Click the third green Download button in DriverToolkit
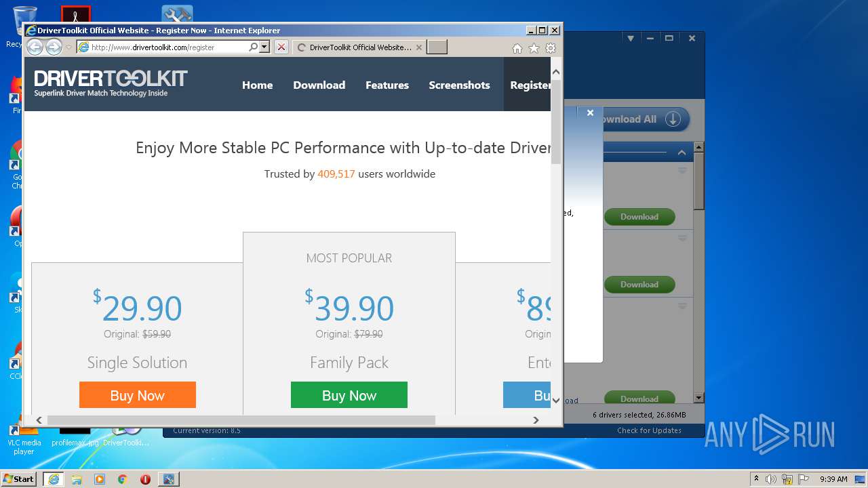Viewport: 868px width, 488px height. pyautogui.click(x=639, y=398)
